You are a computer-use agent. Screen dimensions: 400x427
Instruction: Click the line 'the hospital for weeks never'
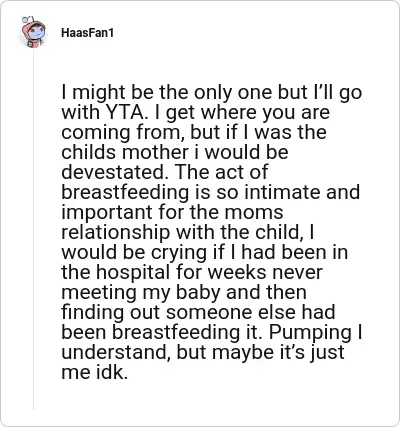[x=192, y=272]
